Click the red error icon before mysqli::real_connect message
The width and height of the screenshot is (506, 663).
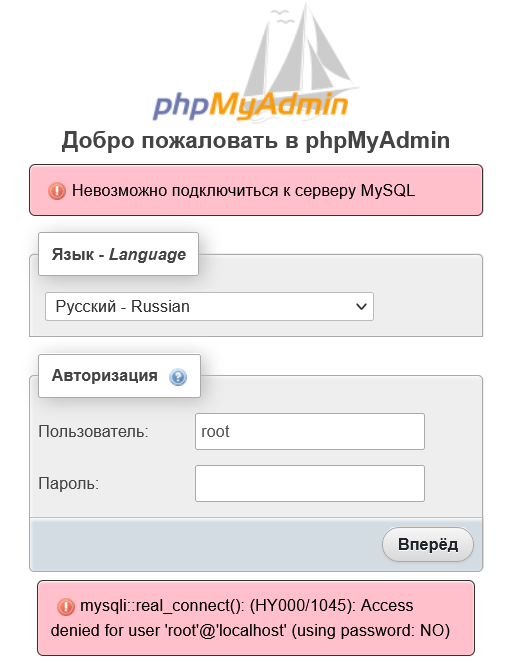pyautogui.click(x=66, y=606)
